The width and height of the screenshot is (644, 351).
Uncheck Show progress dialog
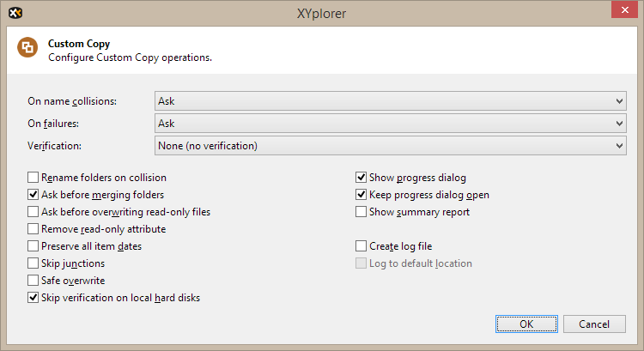(x=361, y=178)
